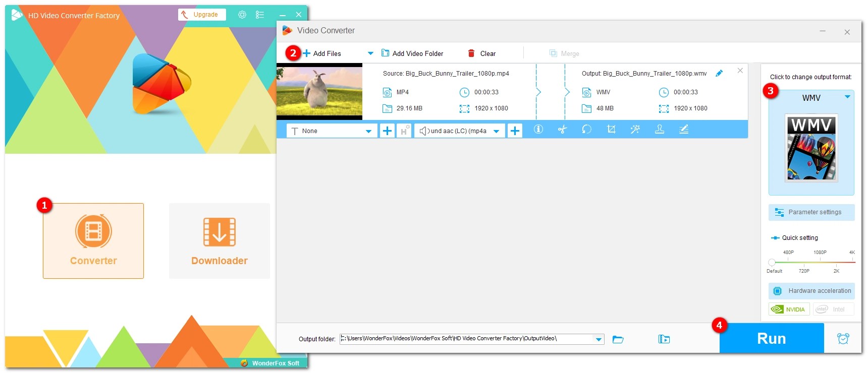Click the Quick setting resolution slider handle
Image resolution: width=868 pixels, height=373 pixels.
pyautogui.click(x=772, y=262)
